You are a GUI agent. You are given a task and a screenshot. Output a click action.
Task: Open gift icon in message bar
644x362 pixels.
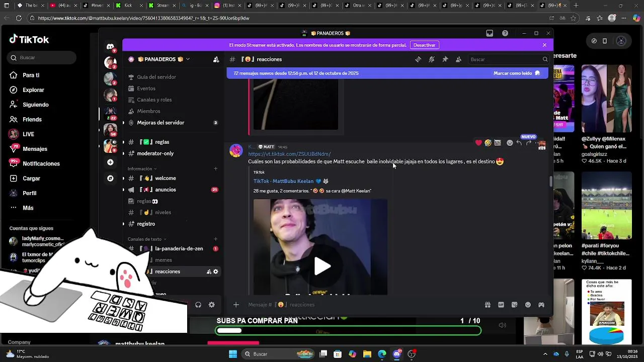pyautogui.click(x=488, y=305)
